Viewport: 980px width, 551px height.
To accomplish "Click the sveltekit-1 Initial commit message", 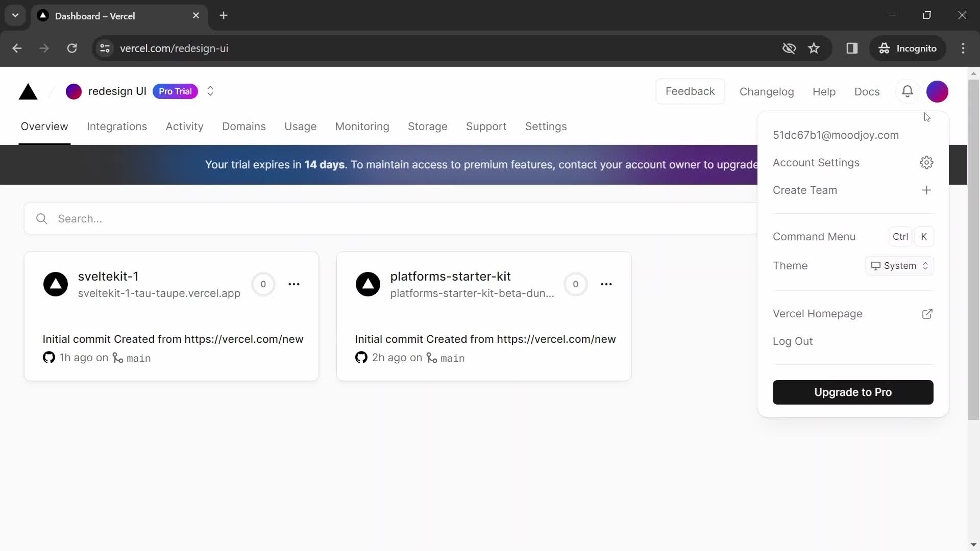I will (173, 339).
